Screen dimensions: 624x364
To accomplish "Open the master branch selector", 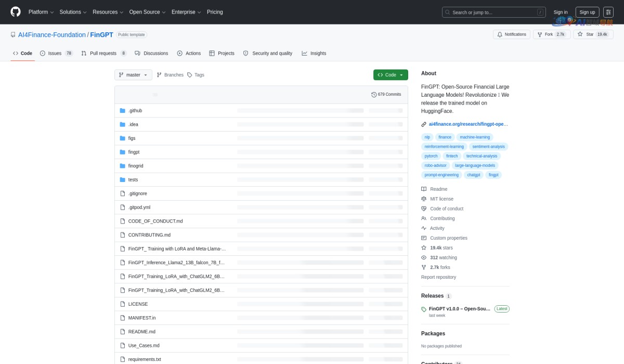I will pyautogui.click(x=133, y=75).
